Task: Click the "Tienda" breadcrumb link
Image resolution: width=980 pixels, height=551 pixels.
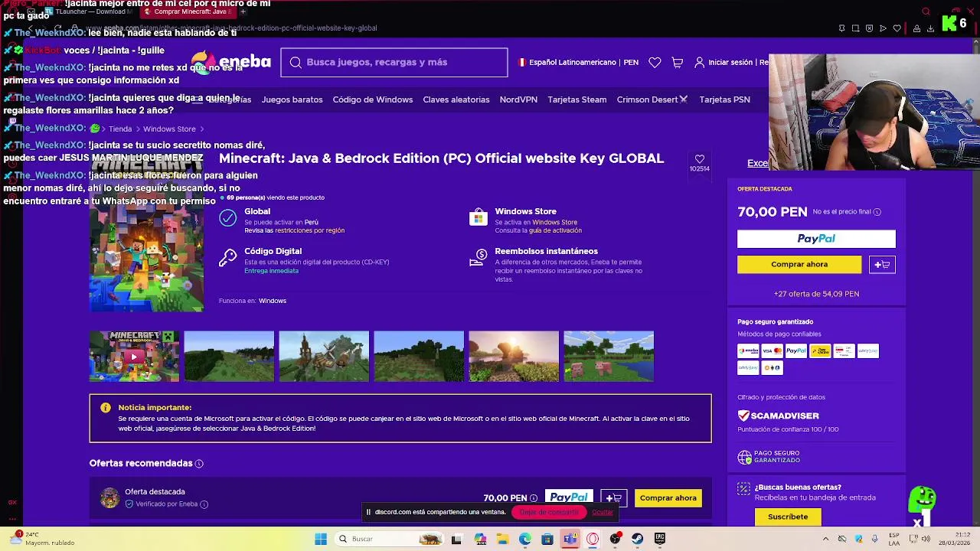Action: click(x=120, y=129)
